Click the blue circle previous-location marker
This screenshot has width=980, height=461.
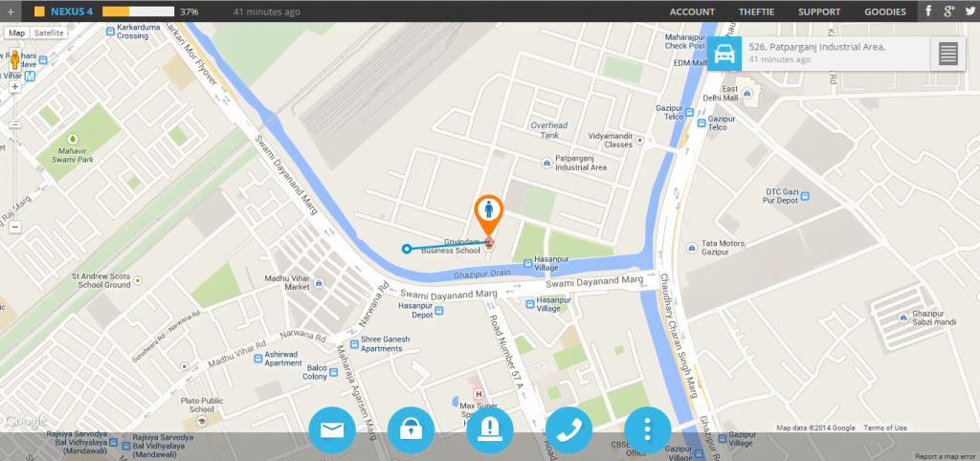[406, 249]
